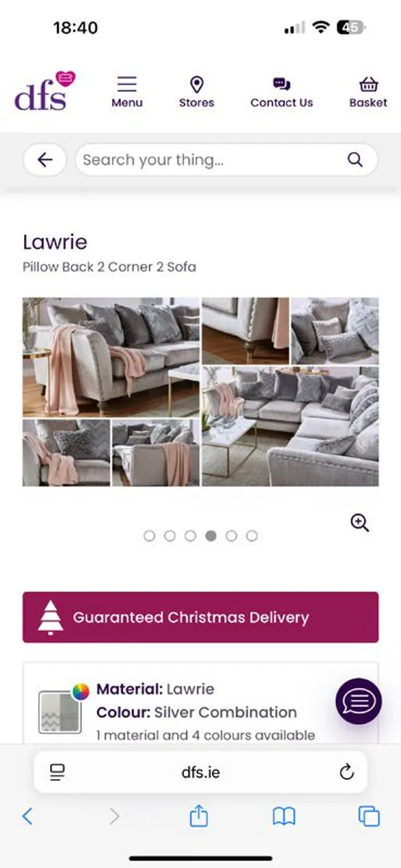Open Safari share sheet
The image size is (401, 868).
click(198, 816)
